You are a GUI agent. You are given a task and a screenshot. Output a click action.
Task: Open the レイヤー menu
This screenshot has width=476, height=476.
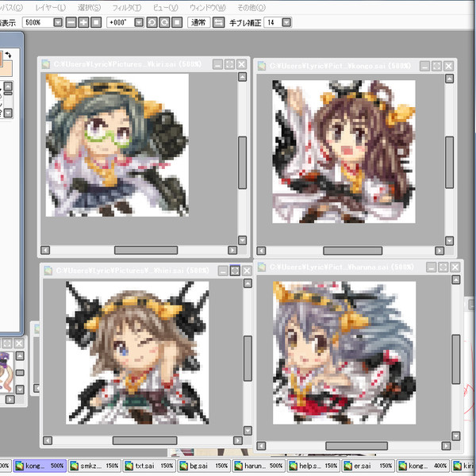(x=50, y=7)
